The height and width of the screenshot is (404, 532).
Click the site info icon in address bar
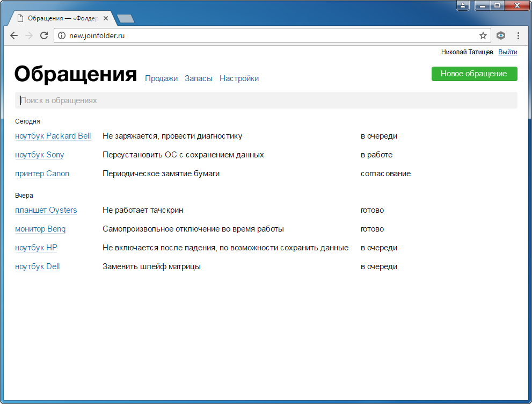[x=61, y=36]
